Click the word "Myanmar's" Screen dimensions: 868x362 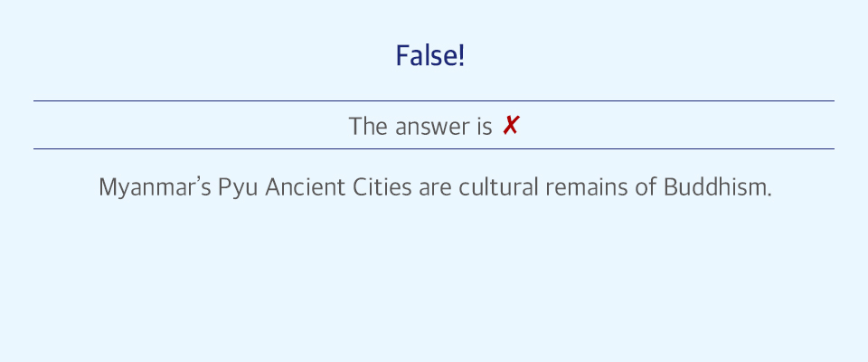point(155,187)
